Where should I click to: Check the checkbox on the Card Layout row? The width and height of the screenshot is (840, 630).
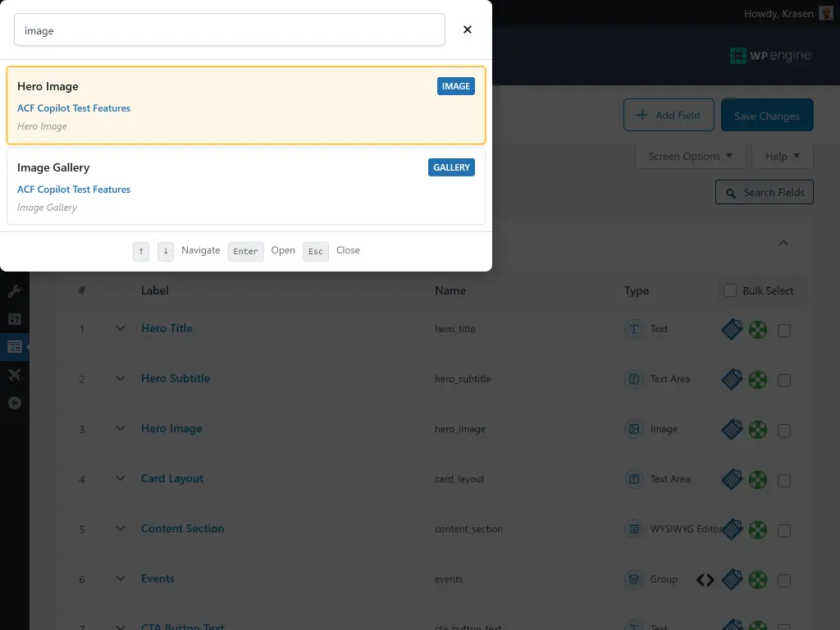click(784, 479)
